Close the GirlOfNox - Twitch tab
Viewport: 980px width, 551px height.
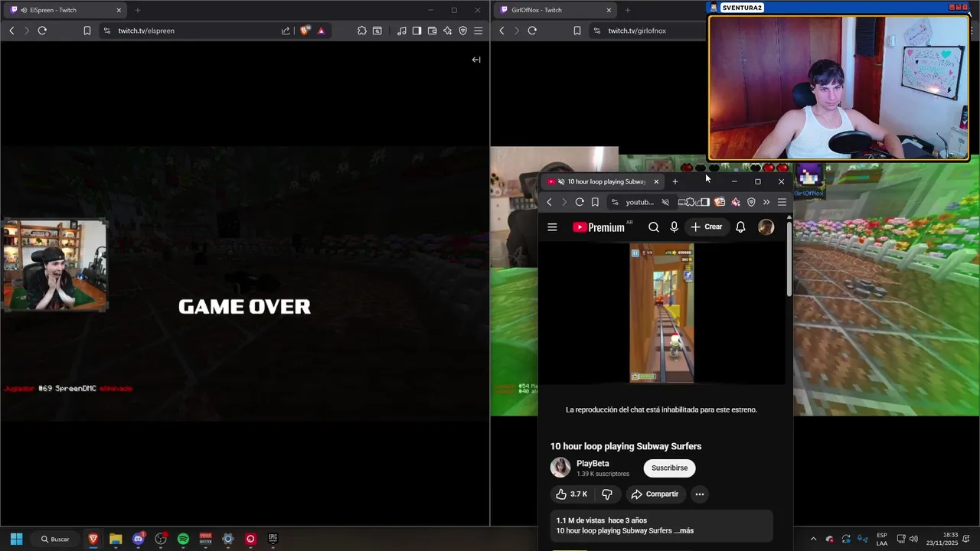pos(609,10)
